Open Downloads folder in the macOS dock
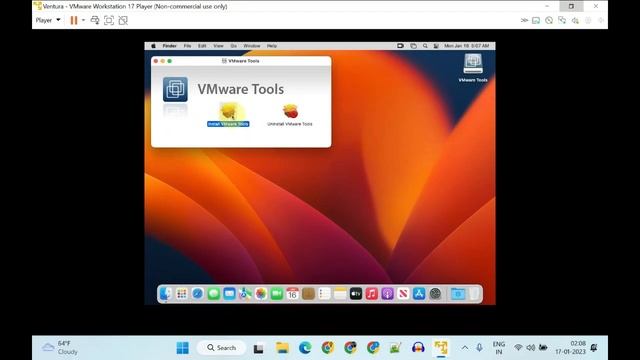This screenshot has height=360, width=640. click(458, 293)
